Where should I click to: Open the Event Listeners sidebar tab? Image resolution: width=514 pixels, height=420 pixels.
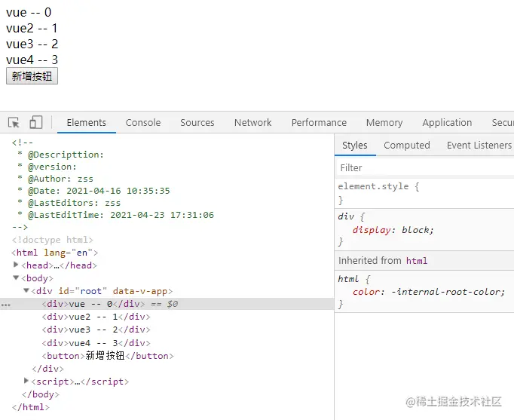coord(479,146)
